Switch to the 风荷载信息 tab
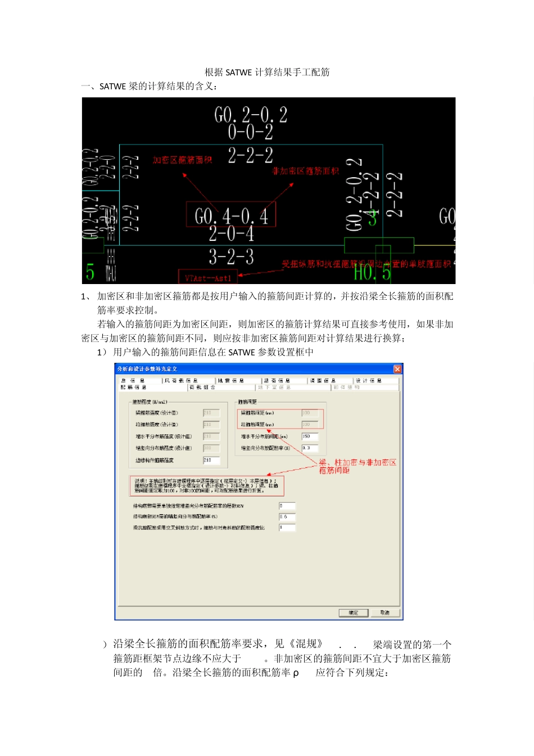Image resolution: width=534 pixels, height=756 pixels. pos(189,380)
